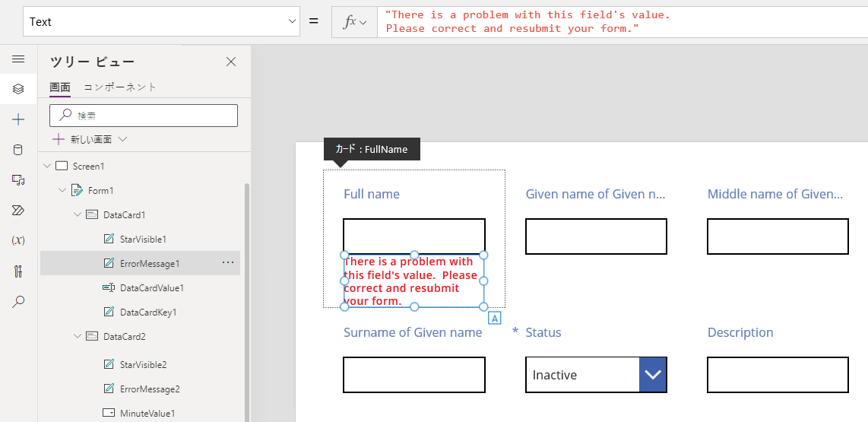Click the Given name input field
Viewport: 868px width, 422px height.
click(x=596, y=236)
